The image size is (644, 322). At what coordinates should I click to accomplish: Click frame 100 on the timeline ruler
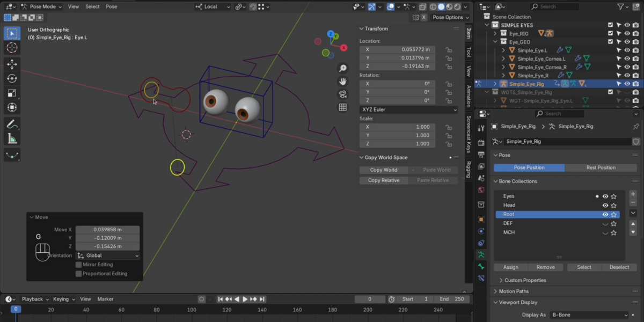tap(192, 310)
